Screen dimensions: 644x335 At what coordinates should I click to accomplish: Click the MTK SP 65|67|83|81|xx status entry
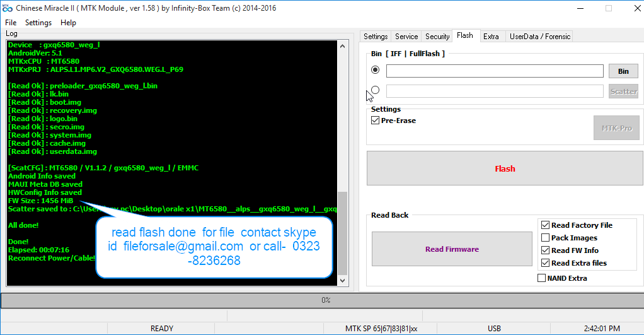tap(381, 329)
